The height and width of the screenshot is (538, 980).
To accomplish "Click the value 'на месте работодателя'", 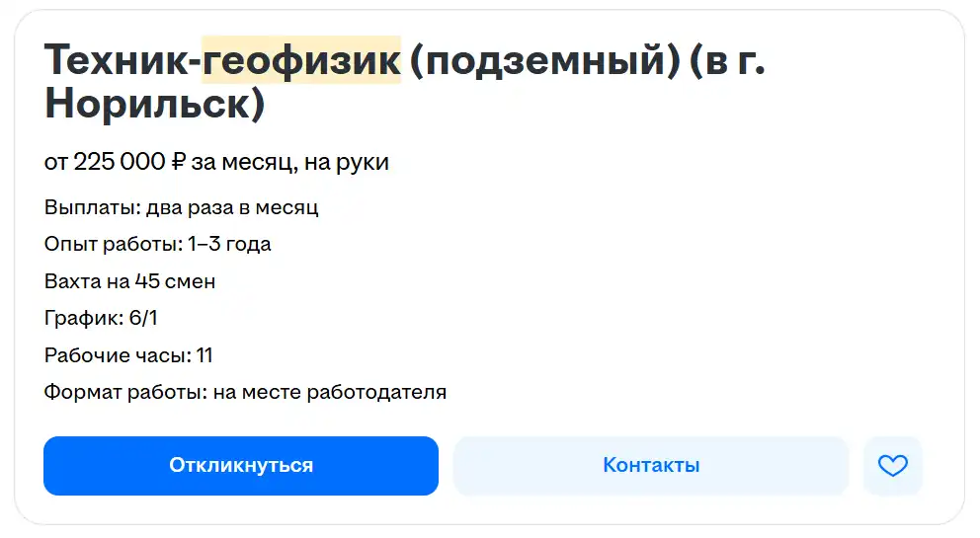I will point(330,392).
